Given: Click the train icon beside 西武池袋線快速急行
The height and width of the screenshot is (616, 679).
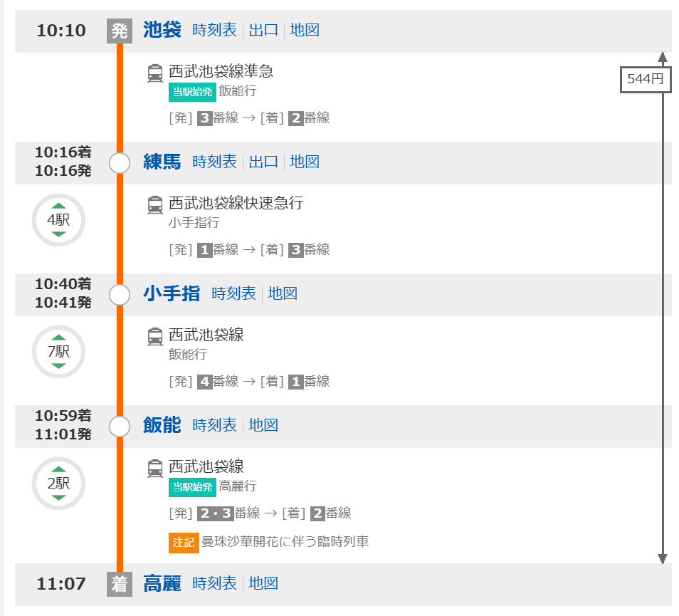Looking at the screenshot, I should tap(154, 204).
